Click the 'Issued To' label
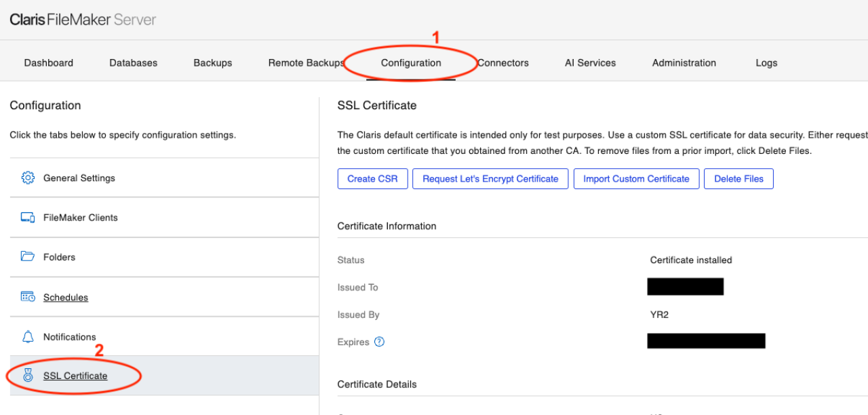The height and width of the screenshot is (415, 868). (x=357, y=288)
